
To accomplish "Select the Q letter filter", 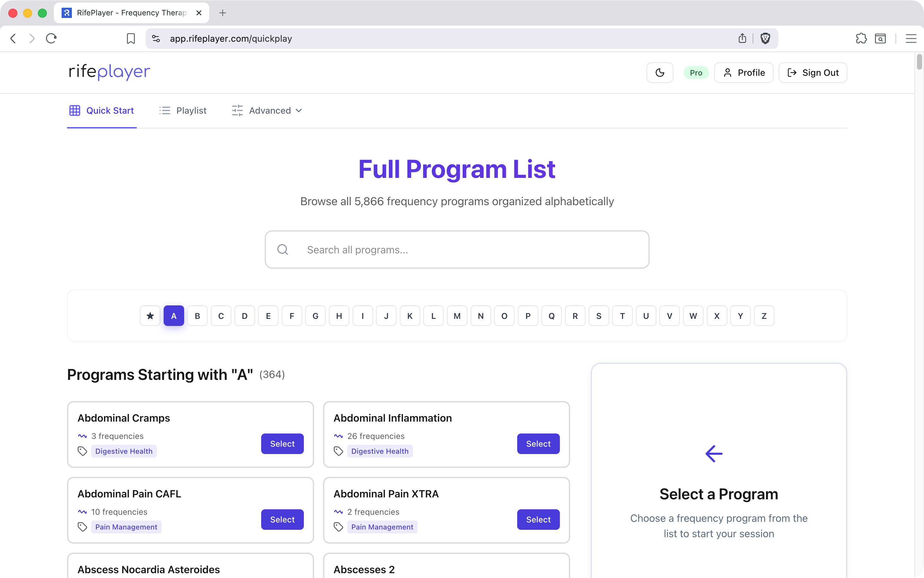I will pyautogui.click(x=552, y=316).
